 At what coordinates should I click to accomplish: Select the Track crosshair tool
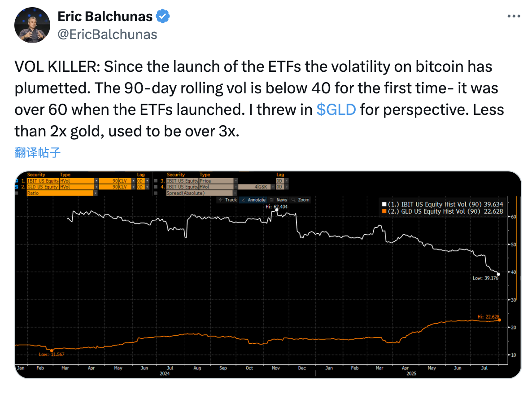(228, 200)
